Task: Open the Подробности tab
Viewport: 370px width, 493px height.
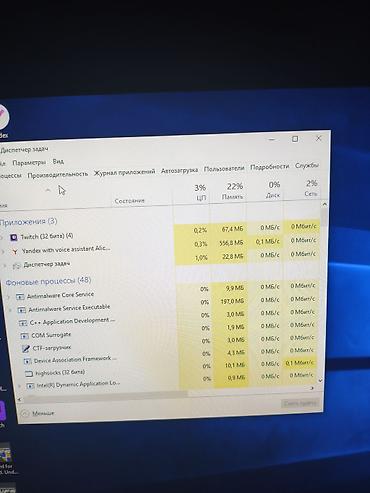Action: 269,167
